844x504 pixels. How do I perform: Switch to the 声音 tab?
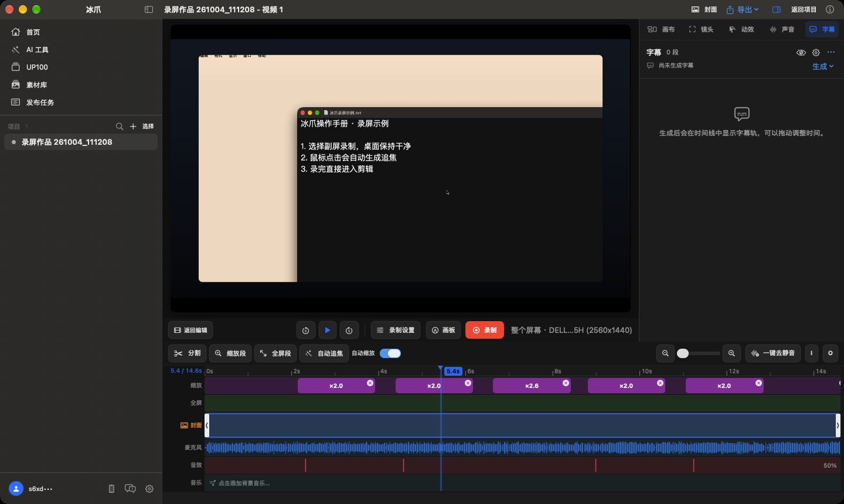coord(782,29)
